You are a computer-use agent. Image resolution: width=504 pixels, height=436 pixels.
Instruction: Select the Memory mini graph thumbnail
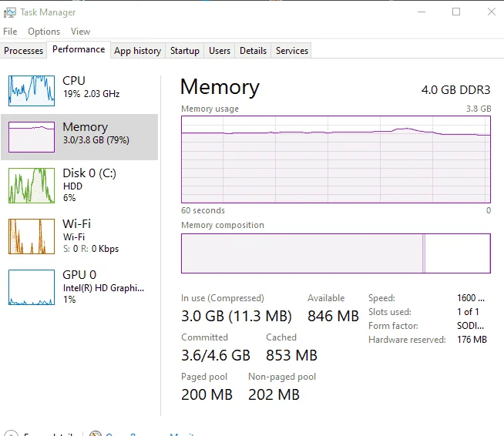point(32,137)
